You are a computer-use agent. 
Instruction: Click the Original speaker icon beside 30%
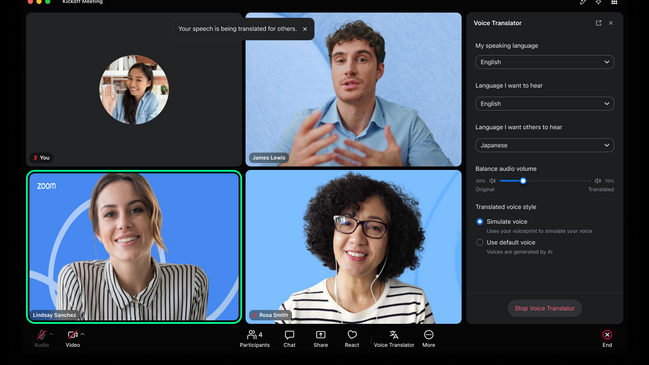pyautogui.click(x=492, y=181)
